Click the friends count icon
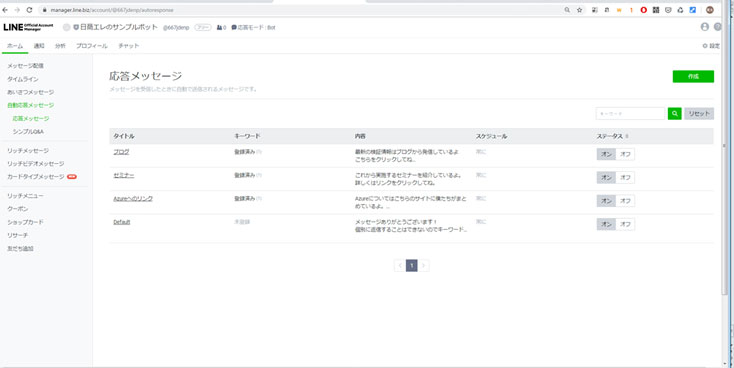Screen dimensions: 734x368 (x=221, y=28)
